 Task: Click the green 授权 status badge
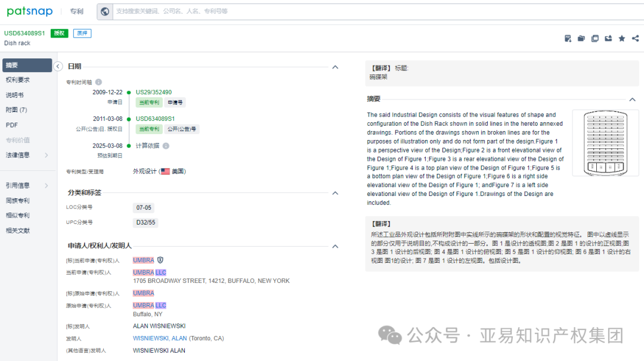pyautogui.click(x=59, y=33)
